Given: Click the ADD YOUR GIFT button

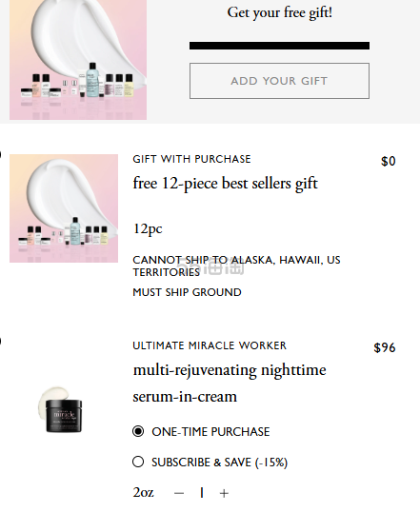Looking at the screenshot, I should 279,81.
